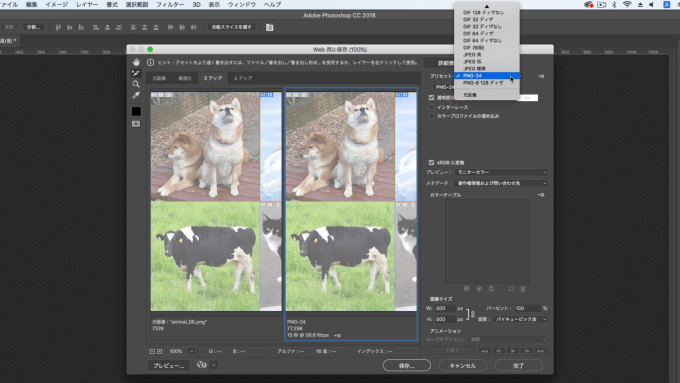Select the Eyedropper tool in the dialog

136,95
